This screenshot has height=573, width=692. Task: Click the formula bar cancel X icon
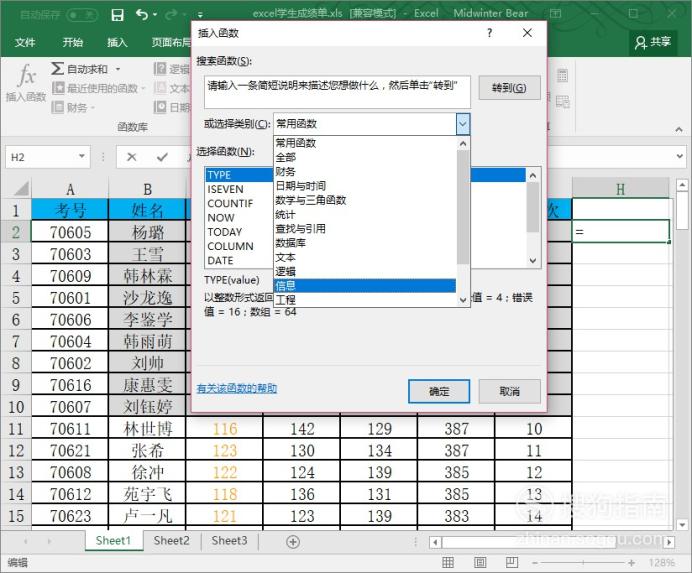click(x=132, y=157)
